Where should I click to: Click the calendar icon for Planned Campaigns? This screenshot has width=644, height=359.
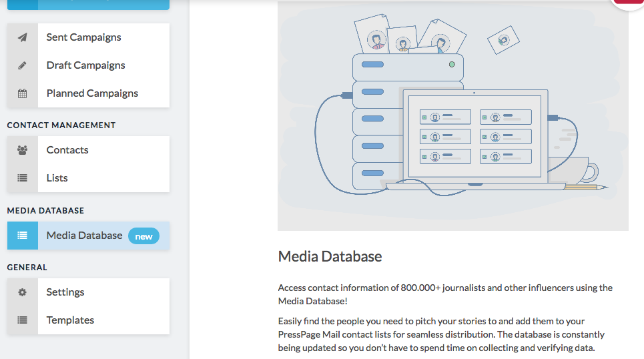click(x=23, y=93)
